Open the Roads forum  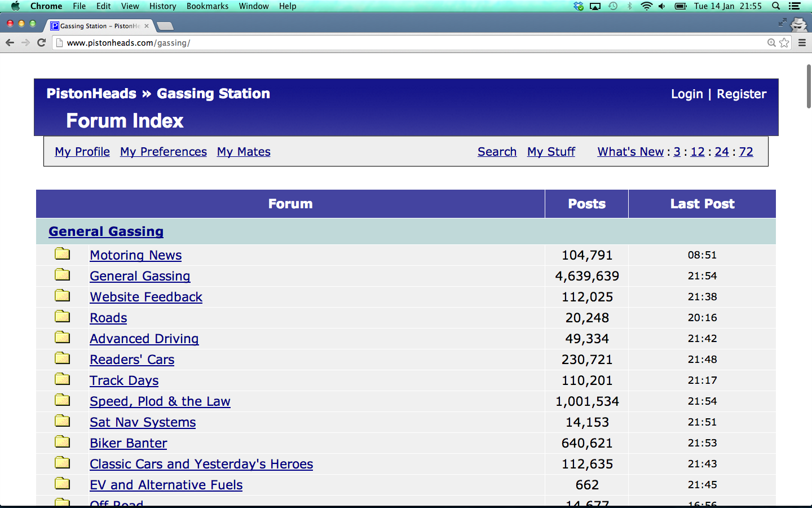[x=108, y=318]
